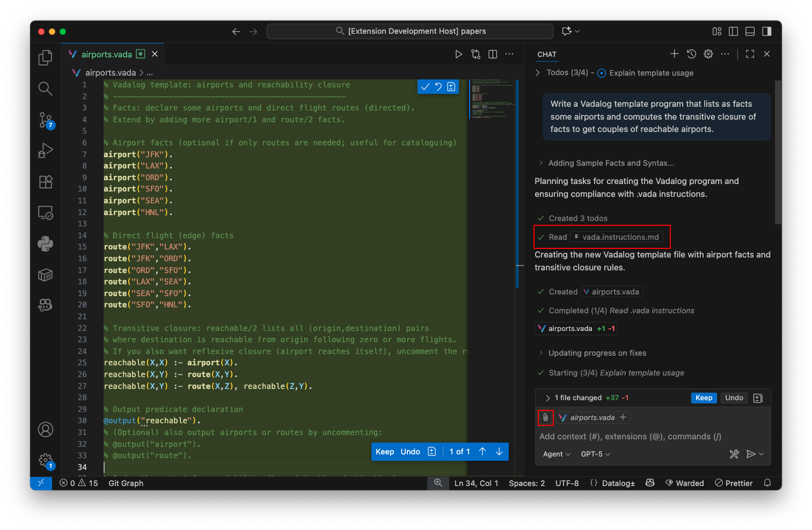Accept inline change with checkmark icon

[426, 87]
